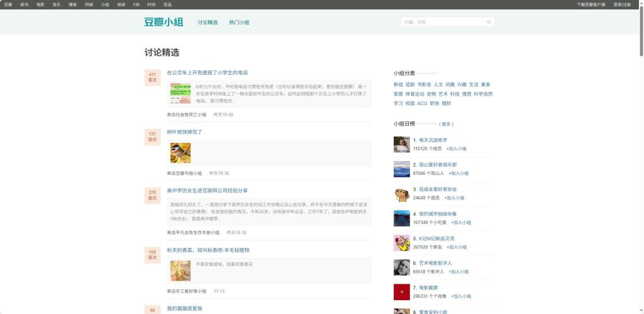The width and height of the screenshot is (644, 314).
Task: Open 音乐 in top navigation bar
Action: (56, 4)
